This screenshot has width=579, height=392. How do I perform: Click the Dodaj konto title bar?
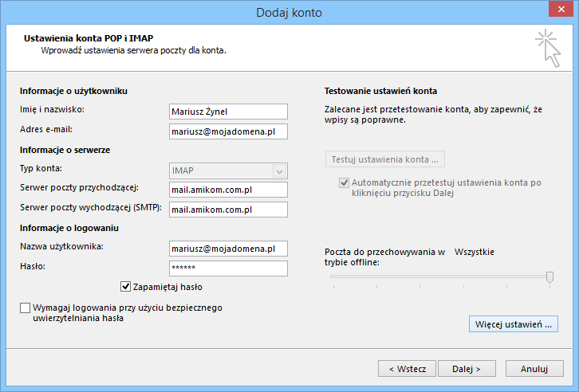pyautogui.click(x=289, y=12)
